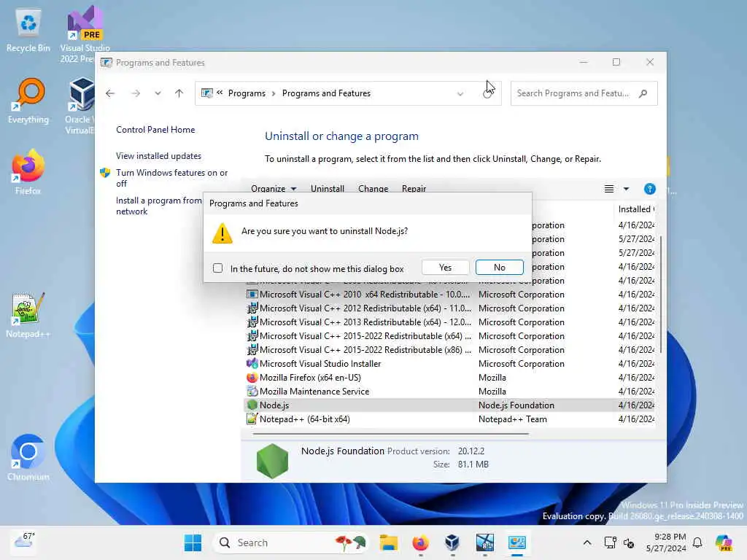This screenshot has height=560, width=747.
Task: Select Programs breadcrumb in address bar
Action: (247, 93)
